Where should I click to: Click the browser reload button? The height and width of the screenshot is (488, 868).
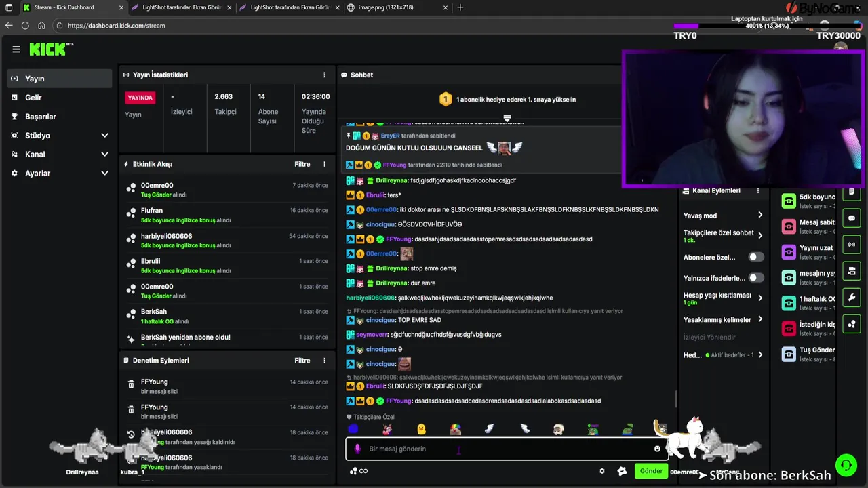tap(25, 25)
